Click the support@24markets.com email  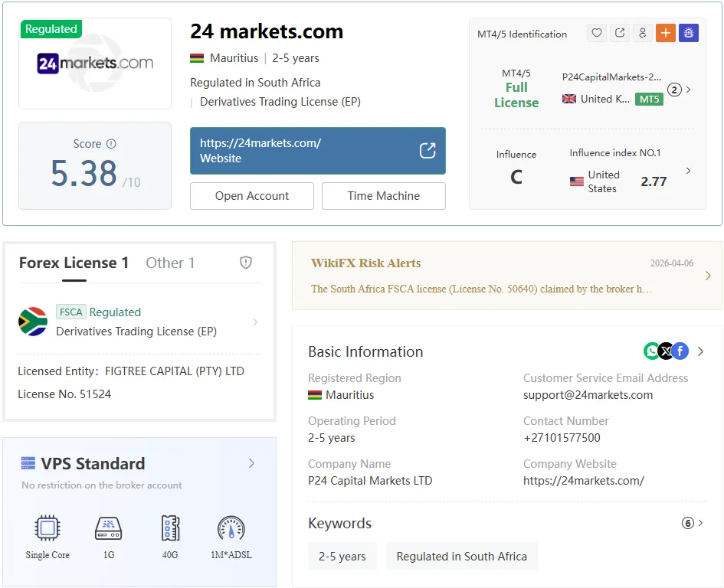pyautogui.click(x=588, y=395)
